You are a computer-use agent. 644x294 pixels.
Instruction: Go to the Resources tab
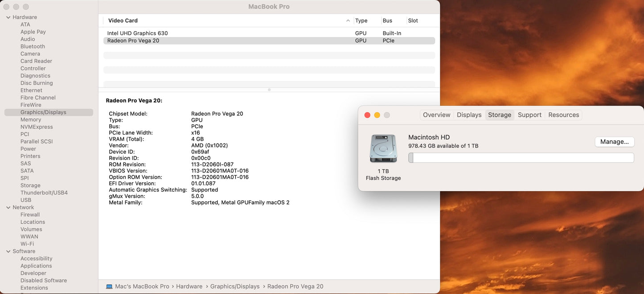[563, 115]
